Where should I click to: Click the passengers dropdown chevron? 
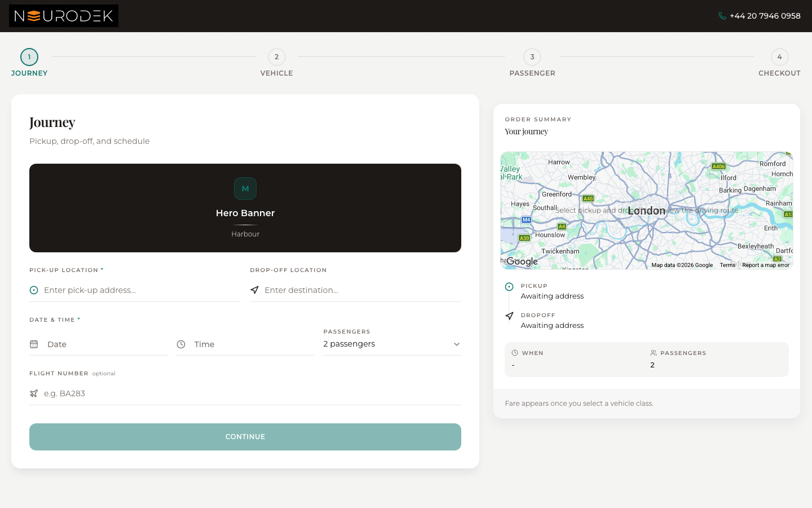tap(457, 344)
